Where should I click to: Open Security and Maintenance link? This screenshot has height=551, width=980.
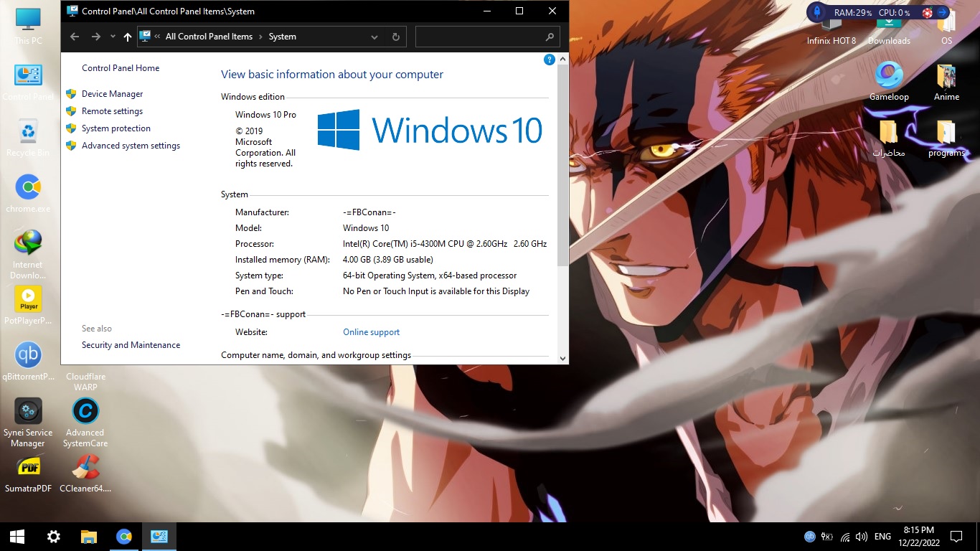pos(131,345)
